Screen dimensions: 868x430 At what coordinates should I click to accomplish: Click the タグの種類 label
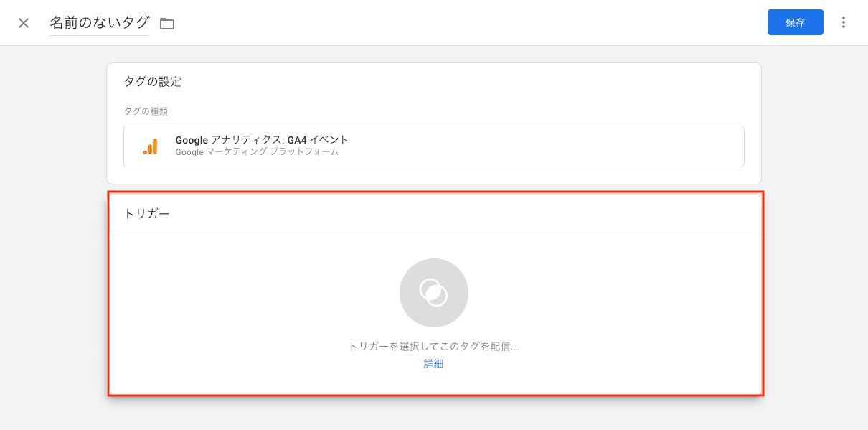146,111
